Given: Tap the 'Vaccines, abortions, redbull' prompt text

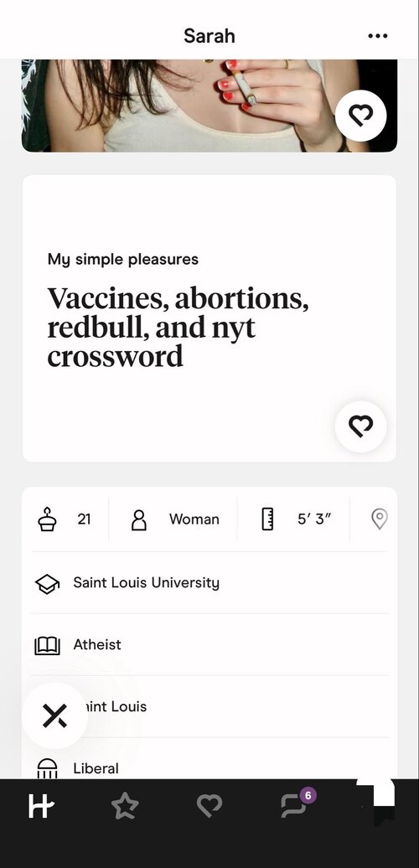Looking at the screenshot, I should click(x=178, y=328).
